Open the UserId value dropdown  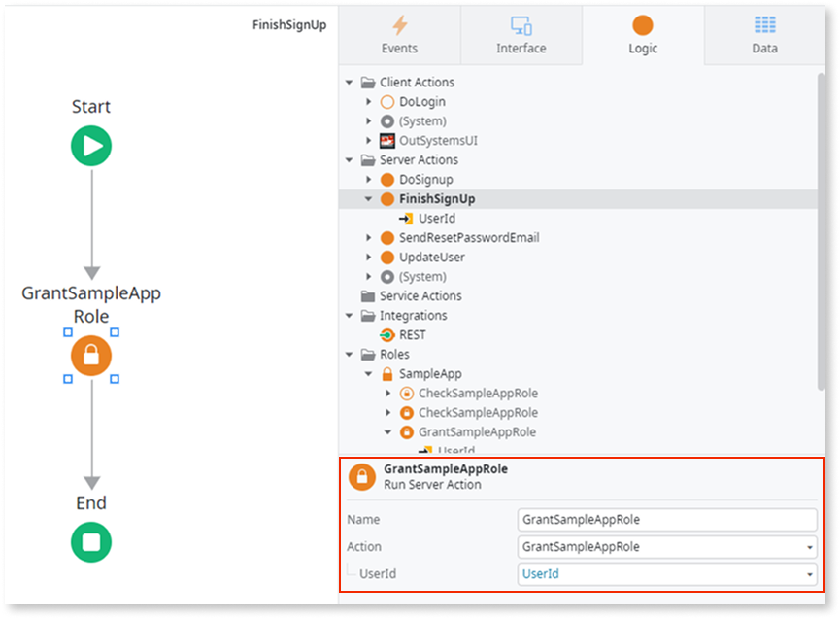tap(811, 573)
